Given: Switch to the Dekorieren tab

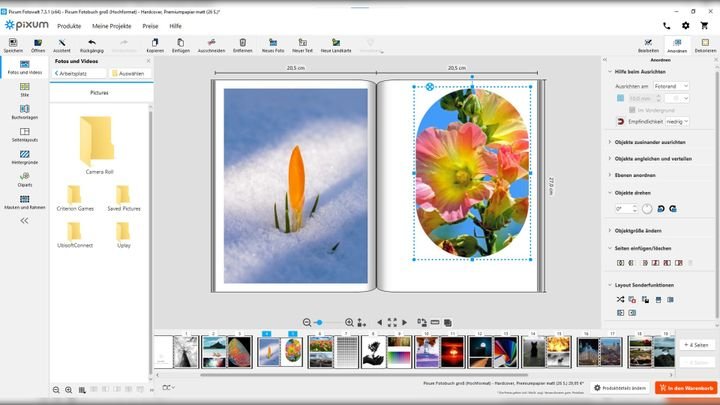Looking at the screenshot, I should coord(705,45).
